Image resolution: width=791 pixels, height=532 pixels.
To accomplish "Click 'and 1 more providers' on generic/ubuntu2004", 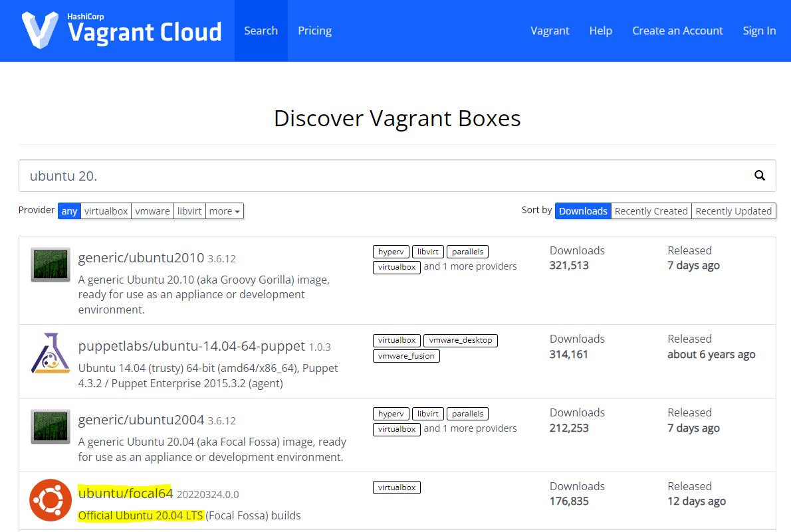I will click(470, 428).
